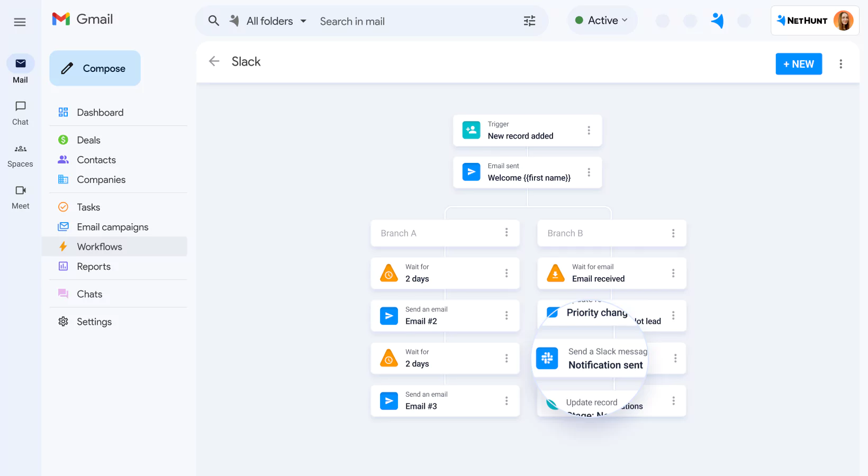Open the Dashboard menu item
Viewport: 868px width, 476px height.
(x=100, y=112)
